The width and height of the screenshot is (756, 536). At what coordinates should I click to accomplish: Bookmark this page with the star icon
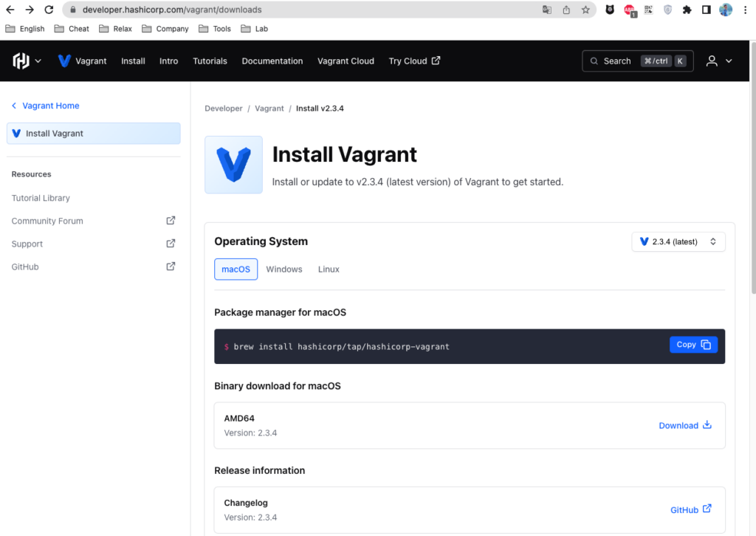[x=585, y=10]
